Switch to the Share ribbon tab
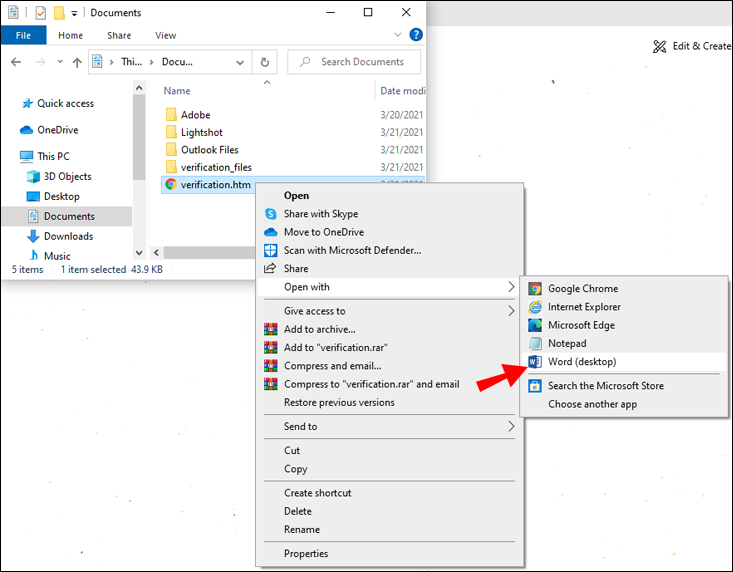This screenshot has height=572, width=733. pos(119,35)
